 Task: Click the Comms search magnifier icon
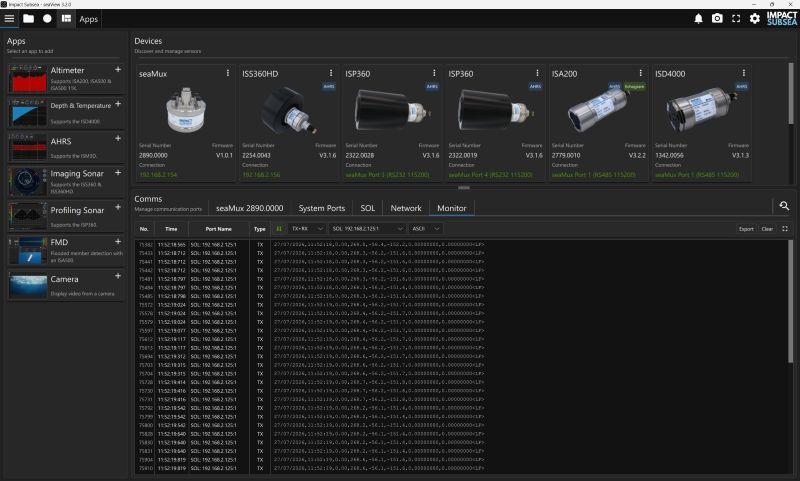coord(784,206)
